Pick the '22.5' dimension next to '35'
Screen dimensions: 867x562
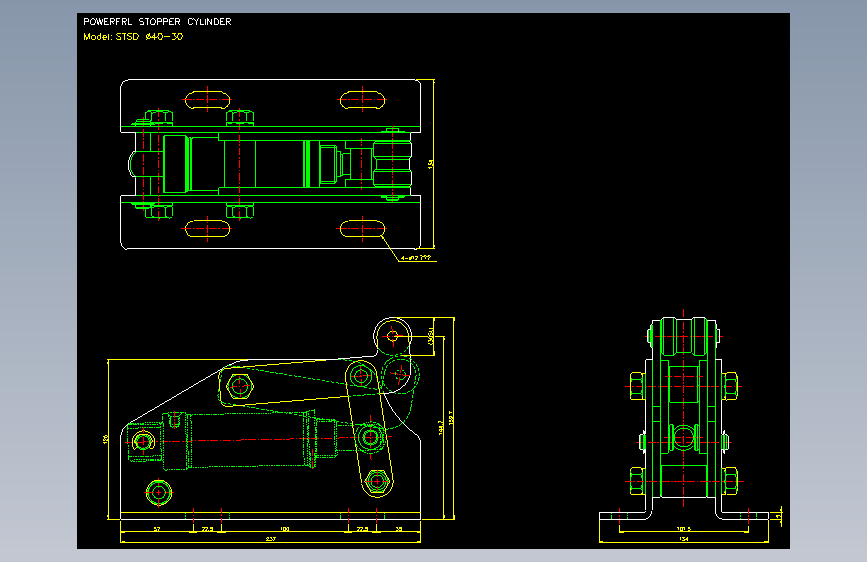click(x=362, y=529)
